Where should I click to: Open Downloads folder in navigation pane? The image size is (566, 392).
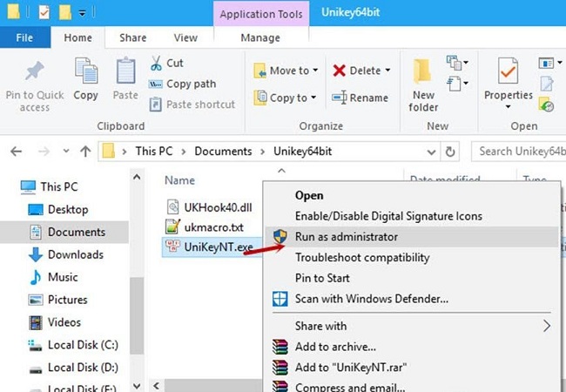point(76,254)
